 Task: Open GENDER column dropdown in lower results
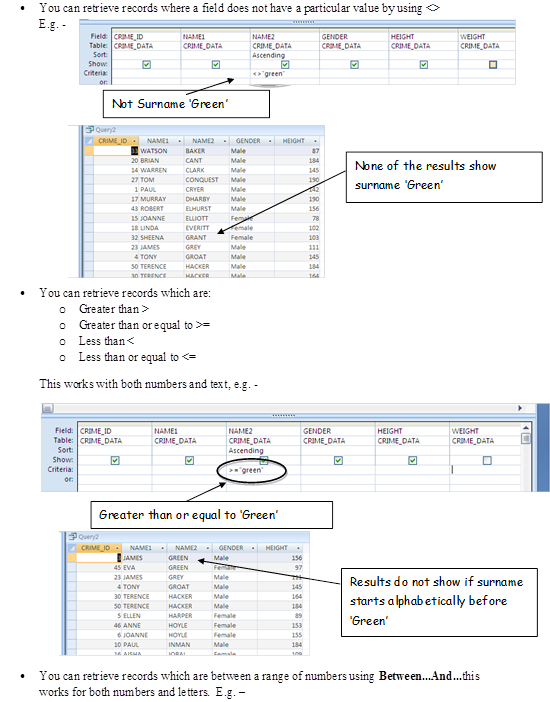(x=253, y=548)
